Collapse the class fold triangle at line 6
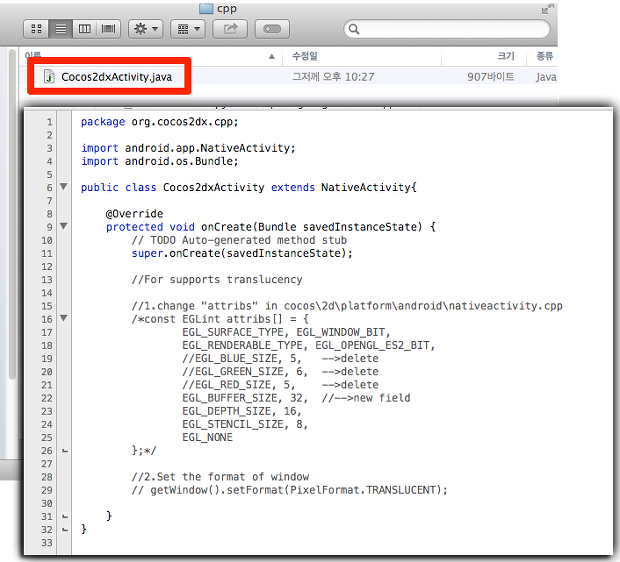 (x=63, y=186)
